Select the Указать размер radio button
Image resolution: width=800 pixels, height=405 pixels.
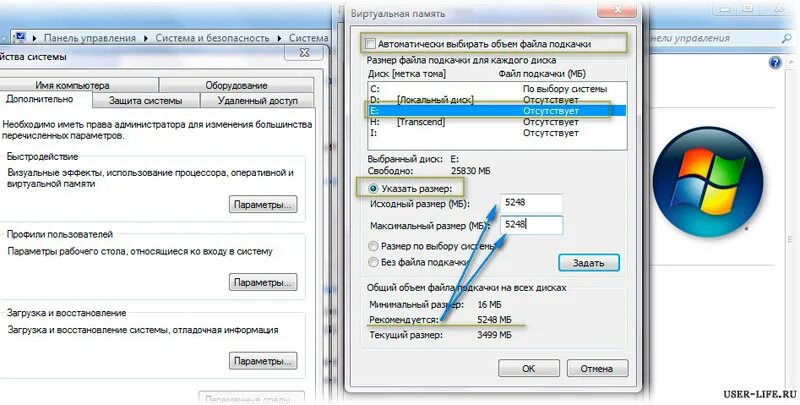(x=373, y=189)
